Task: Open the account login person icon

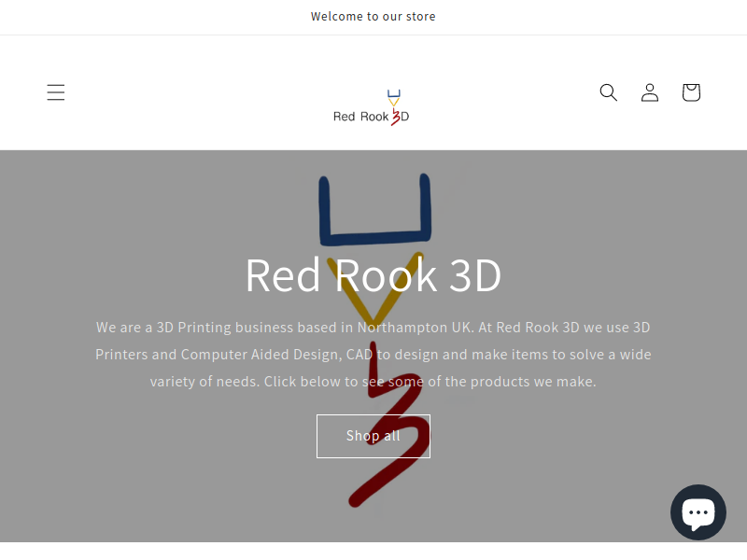Action: click(650, 92)
